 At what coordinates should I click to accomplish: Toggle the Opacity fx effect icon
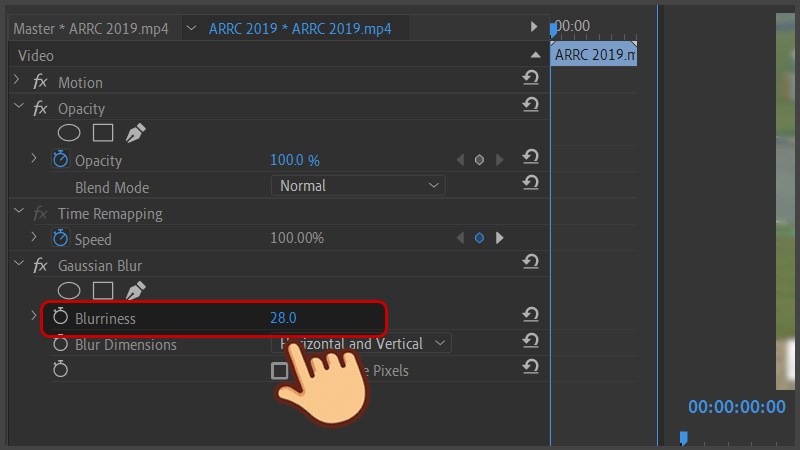40,108
